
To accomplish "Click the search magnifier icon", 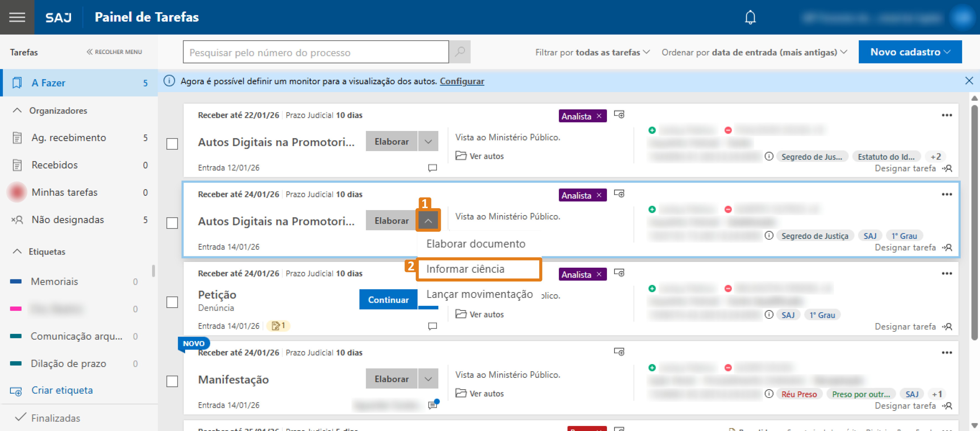I will coord(460,52).
